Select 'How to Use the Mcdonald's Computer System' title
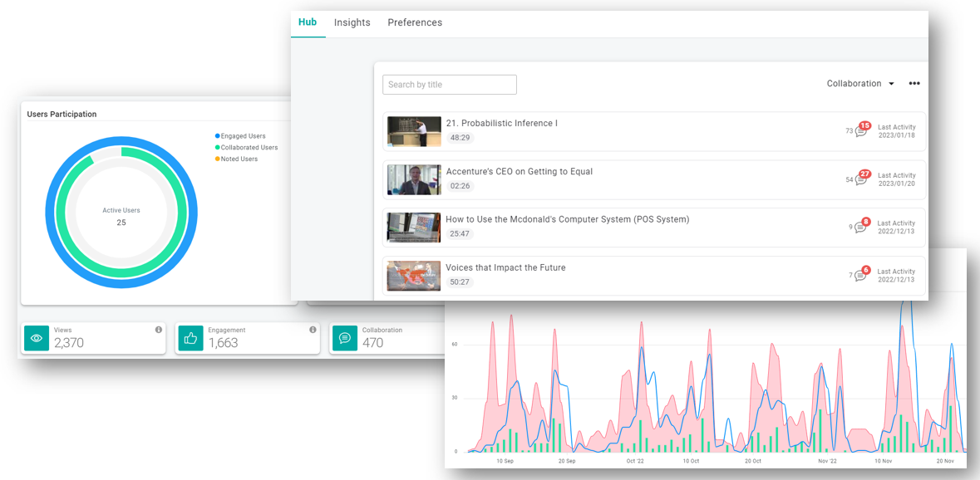 (x=568, y=219)
